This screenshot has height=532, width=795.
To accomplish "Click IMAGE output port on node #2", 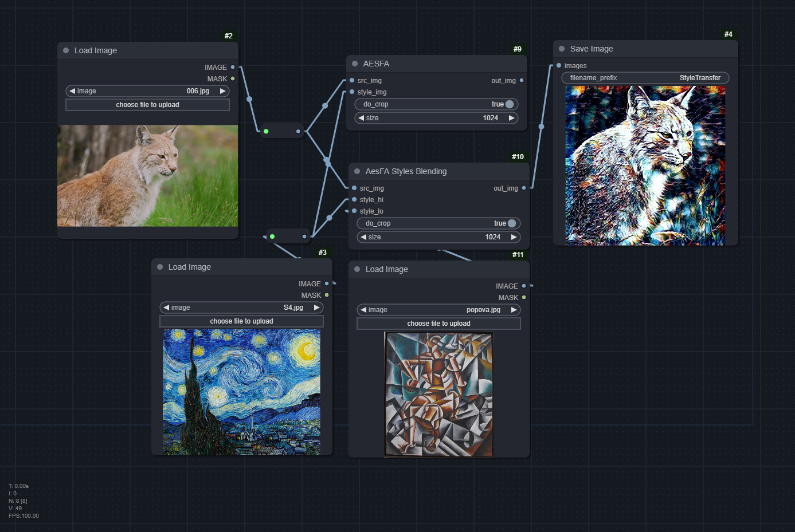I will click(x=233, y=67).
